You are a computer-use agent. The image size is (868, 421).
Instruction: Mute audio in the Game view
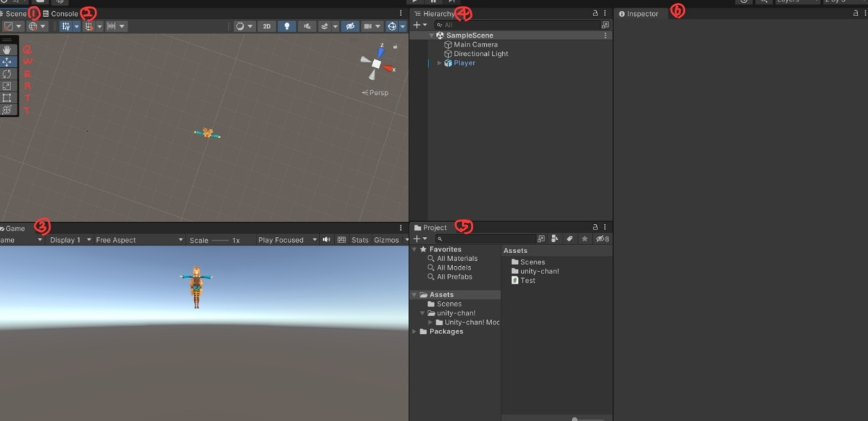coord(326,240)
